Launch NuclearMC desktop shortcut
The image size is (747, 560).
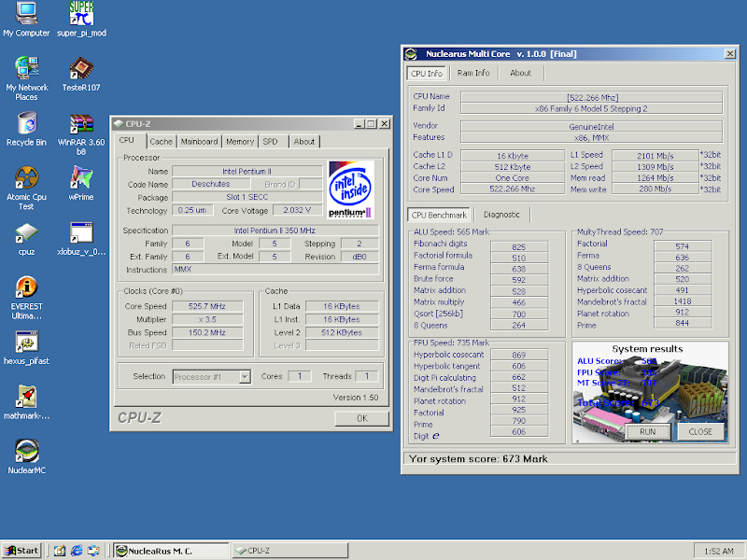point(27,456)
